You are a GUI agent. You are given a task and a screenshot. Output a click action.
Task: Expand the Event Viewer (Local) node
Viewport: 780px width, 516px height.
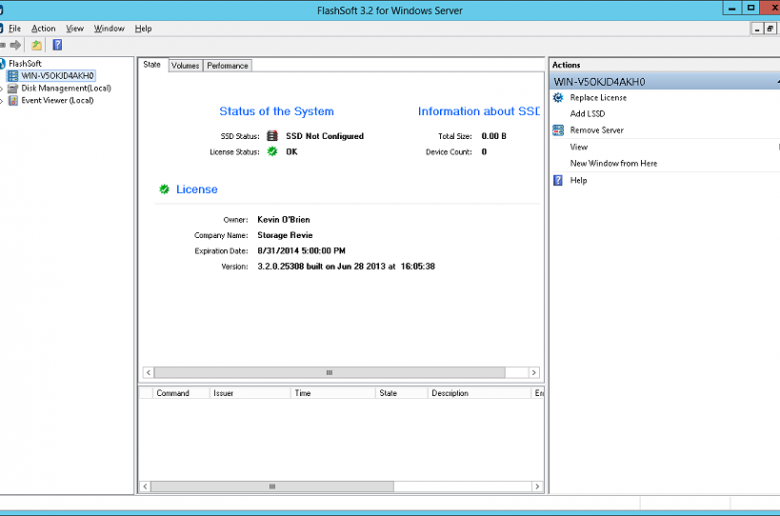(1, 101)
